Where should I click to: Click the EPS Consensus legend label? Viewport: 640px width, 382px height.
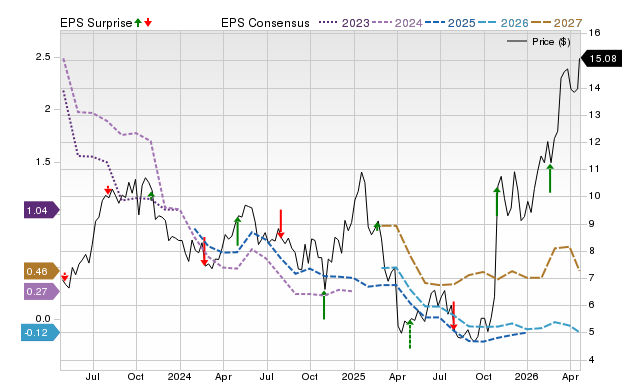(x=265, y=23)
